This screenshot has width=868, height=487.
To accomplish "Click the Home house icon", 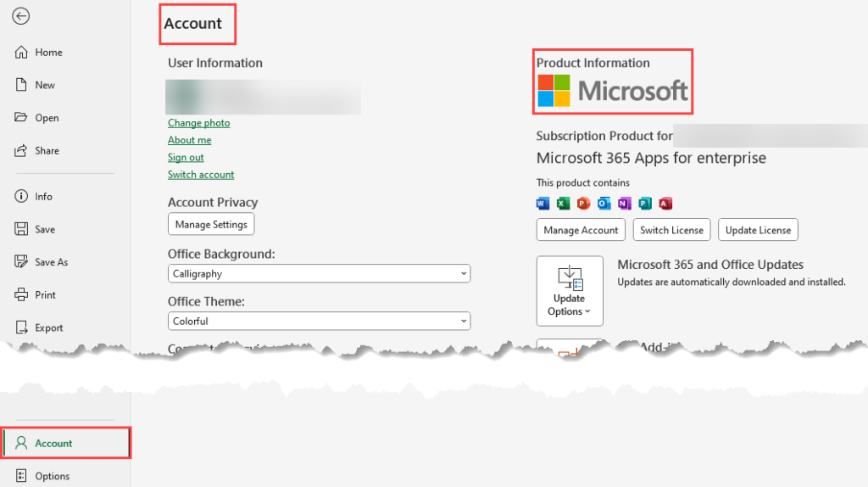I will point(21,52).
